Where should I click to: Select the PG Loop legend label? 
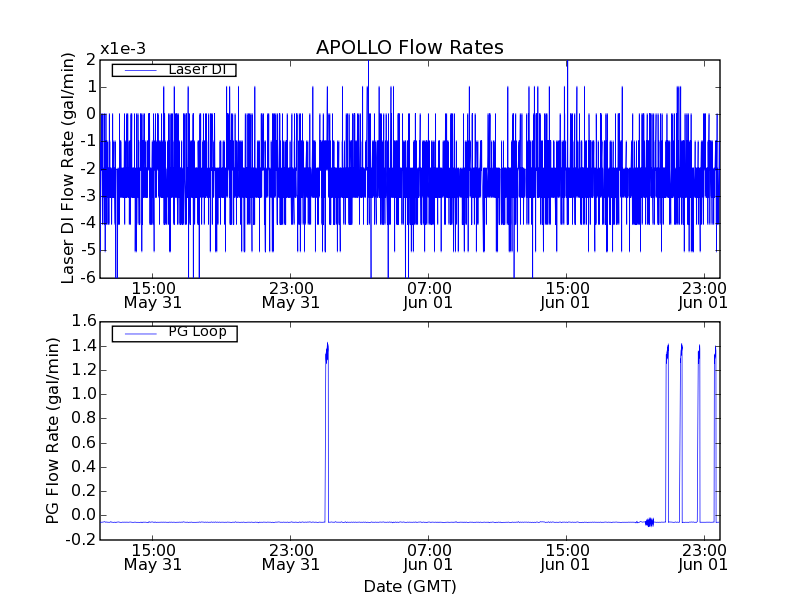point(196,333)
